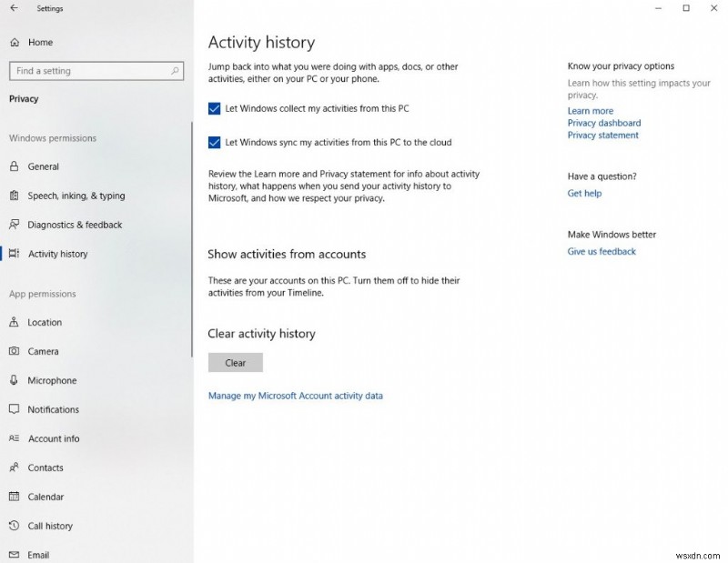This screenshot has width=728, height=563.
Task: Open Calendar privacy settings
Action: [x=45, y=497]
